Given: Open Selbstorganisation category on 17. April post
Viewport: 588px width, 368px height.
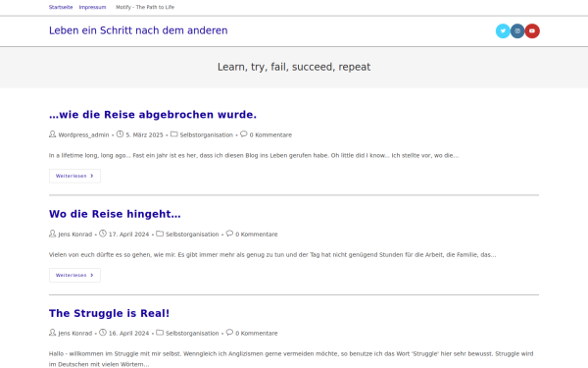Looking at the screenshot, I should tap(192, 235).
